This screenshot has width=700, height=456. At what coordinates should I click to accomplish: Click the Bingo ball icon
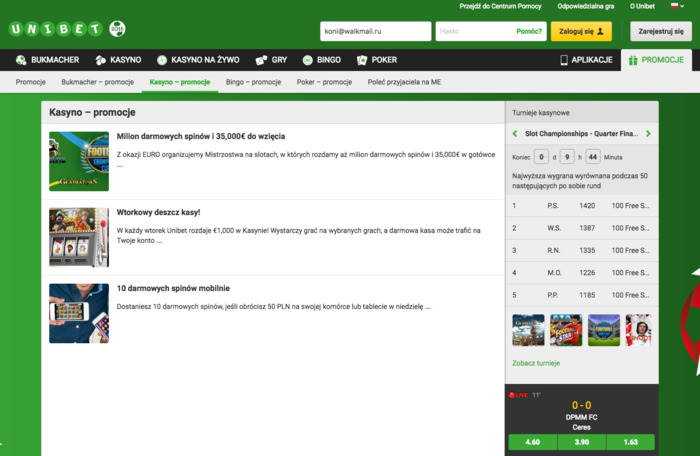(x=308, y=60)
